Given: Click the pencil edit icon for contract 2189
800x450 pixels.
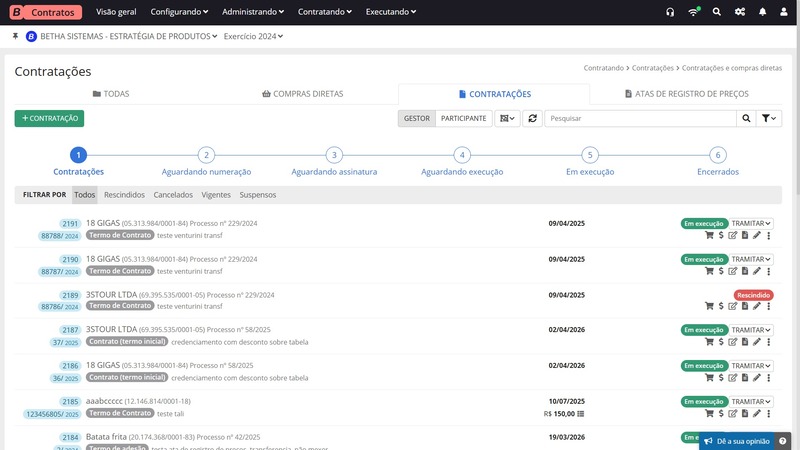Looking at the screenshot, I should point(757,307).
